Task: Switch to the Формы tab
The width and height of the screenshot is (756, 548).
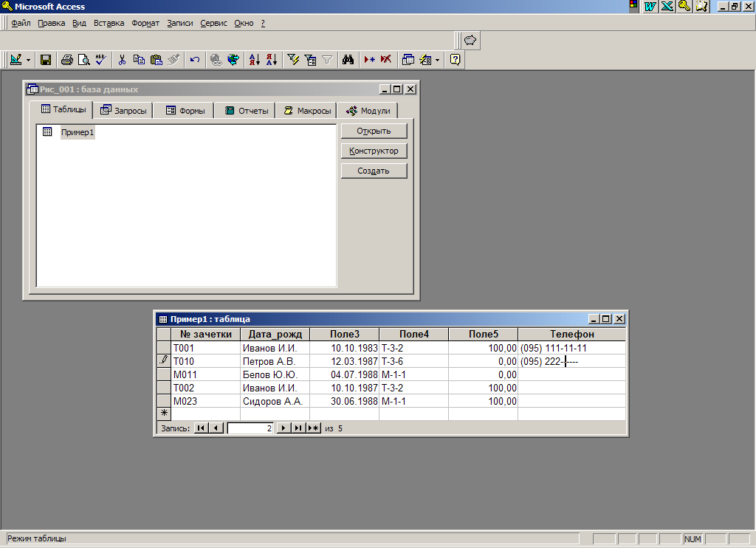Action: click(x=185, y=111)
